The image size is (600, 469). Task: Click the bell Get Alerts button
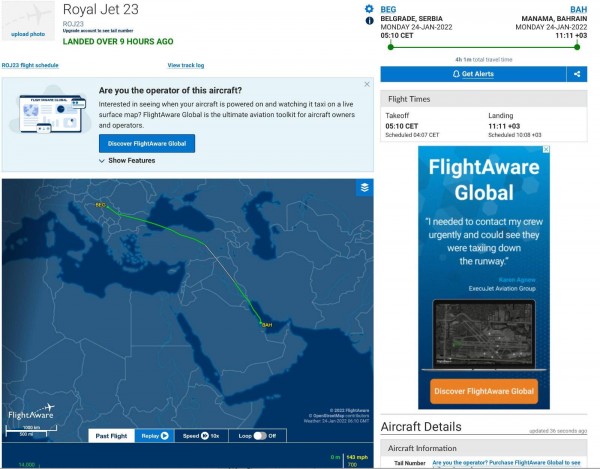(x=473, y=74)
